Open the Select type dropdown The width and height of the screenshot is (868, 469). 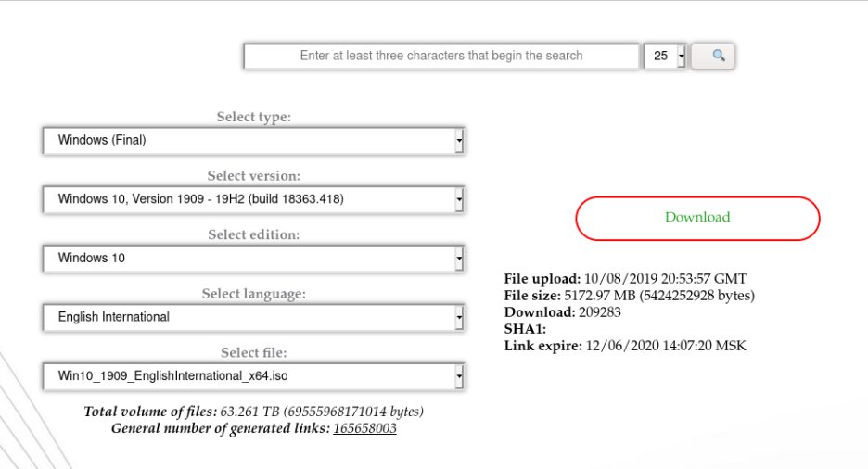coord(253,141)
